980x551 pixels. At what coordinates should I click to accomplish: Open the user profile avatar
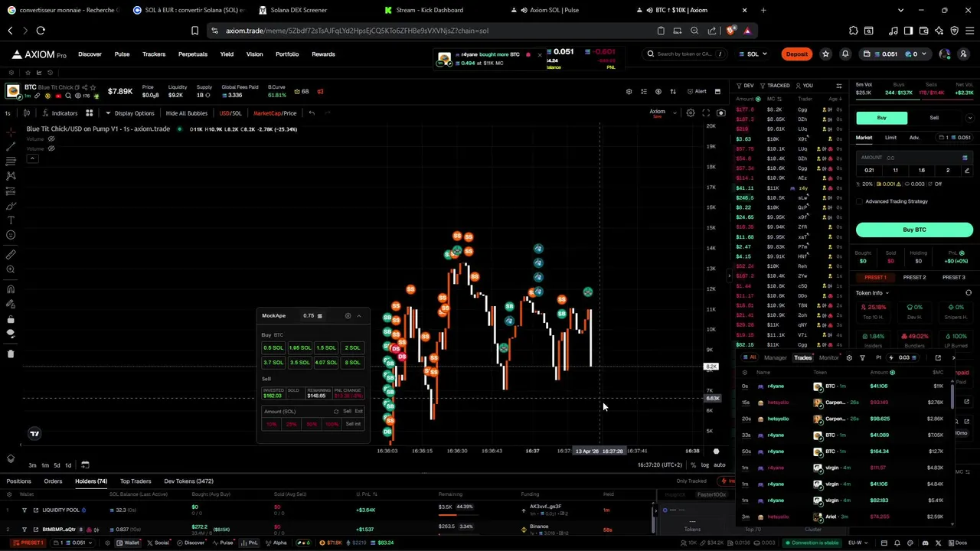(945, 54)
